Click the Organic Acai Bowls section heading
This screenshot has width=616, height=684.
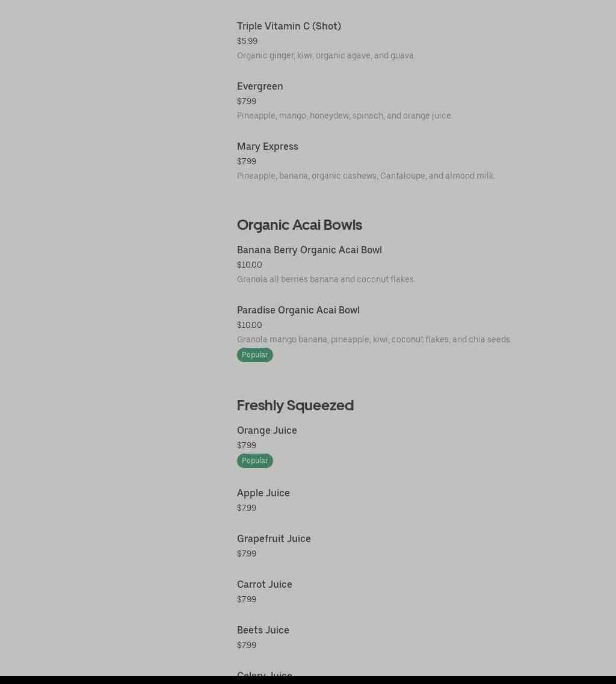tap(300, 224)
